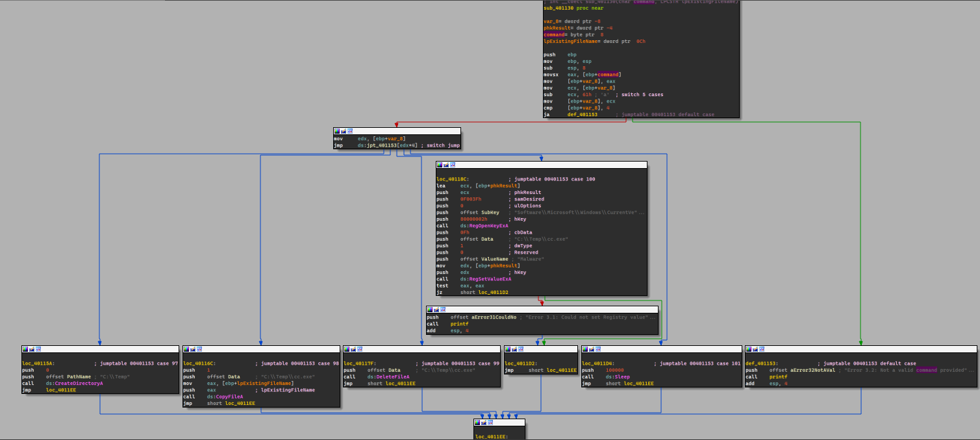Viewport: 980px width, 440px height.
Task: Click the edit icon on the case 99 block
Action: pos(353,349)
